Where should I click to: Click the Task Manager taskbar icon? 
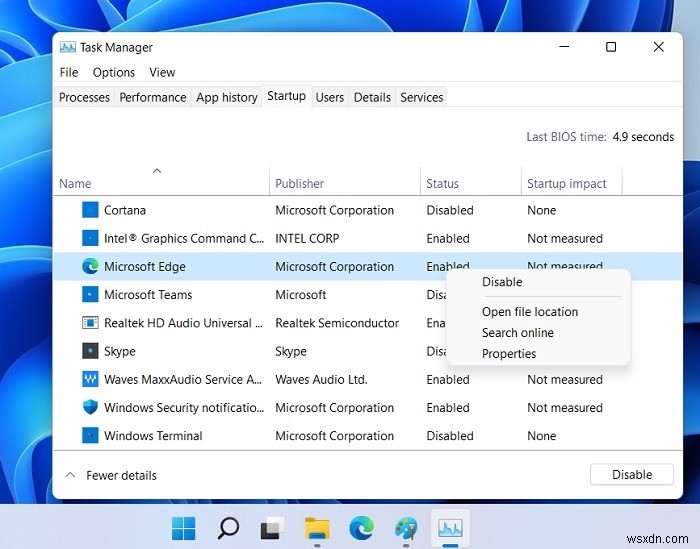pyautogui.click(x=450, y=528)
